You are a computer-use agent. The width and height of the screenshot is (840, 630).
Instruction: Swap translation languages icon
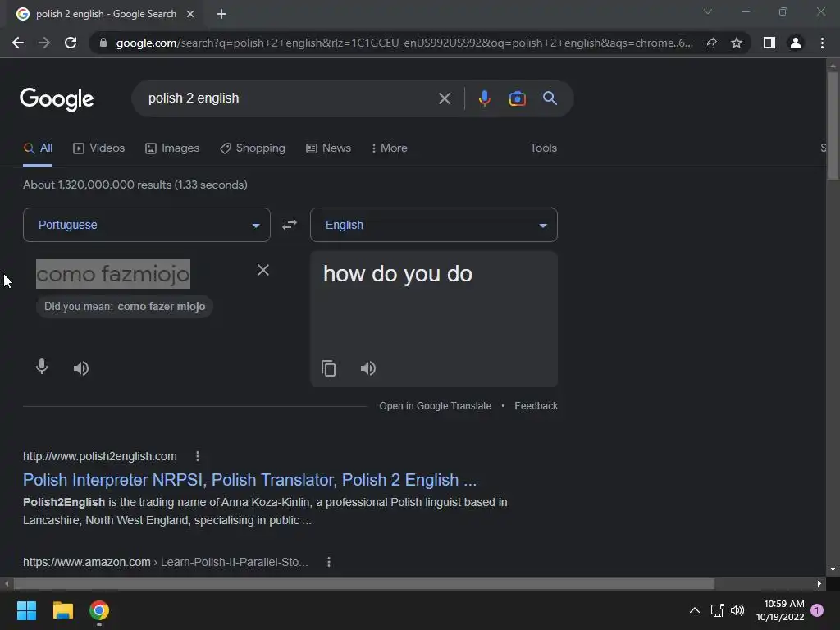click(290, 225)
